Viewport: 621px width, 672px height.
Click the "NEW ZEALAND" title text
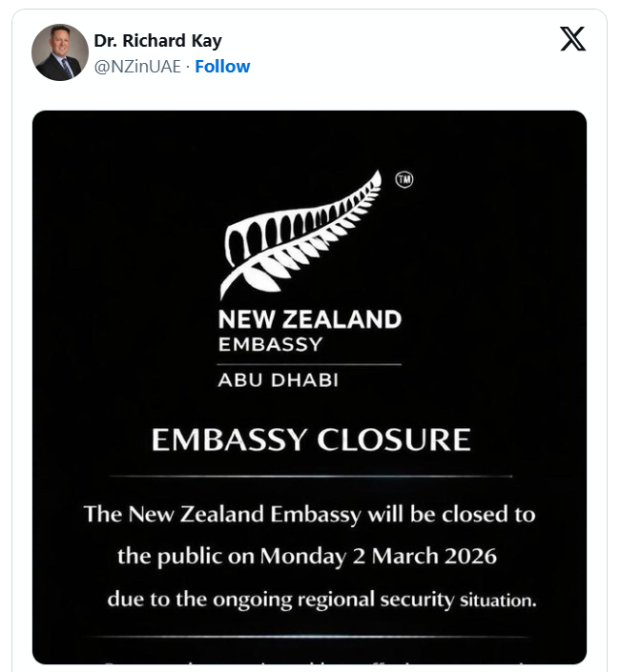[x=310, y=319]
